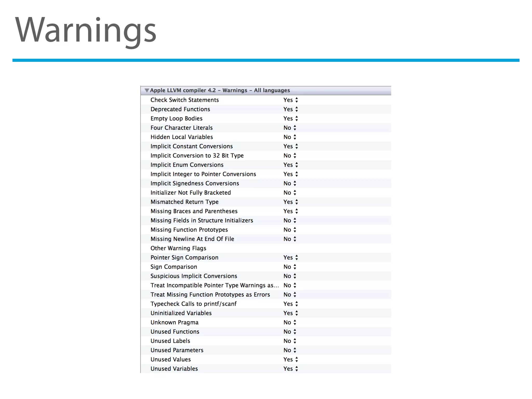Open Missing Braces and Parentheses popup
The height and width of the screenshot is (399, 532).
pos(291,211)
